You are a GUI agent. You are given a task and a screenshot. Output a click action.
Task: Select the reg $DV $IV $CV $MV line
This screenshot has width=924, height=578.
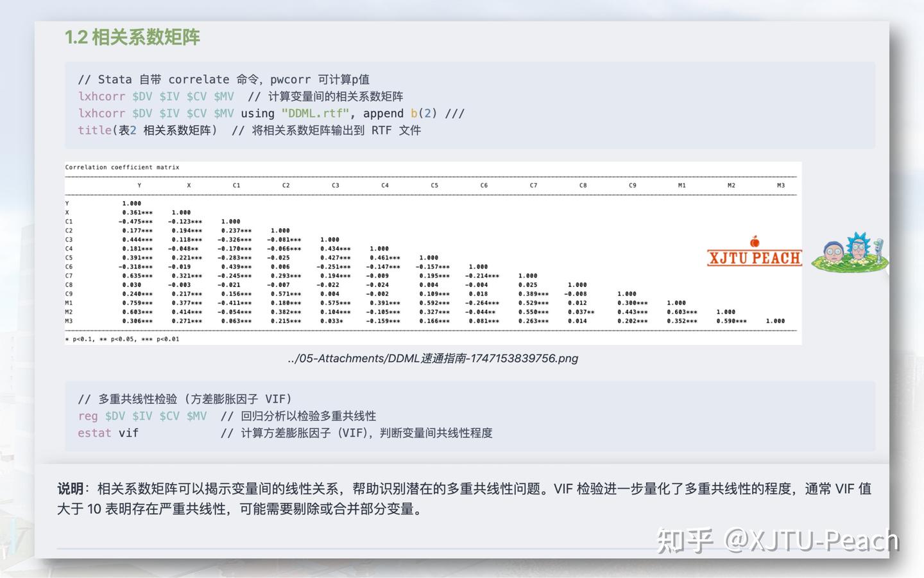click(142, 416)
